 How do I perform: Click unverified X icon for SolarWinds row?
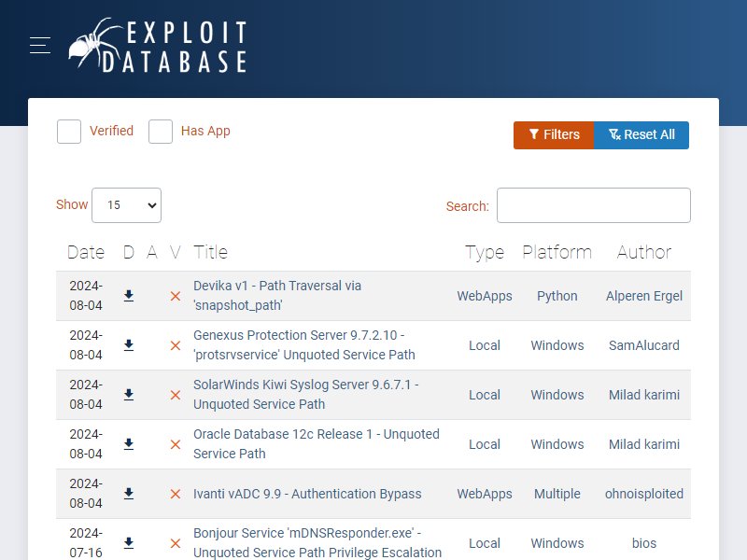pos(176,395)
